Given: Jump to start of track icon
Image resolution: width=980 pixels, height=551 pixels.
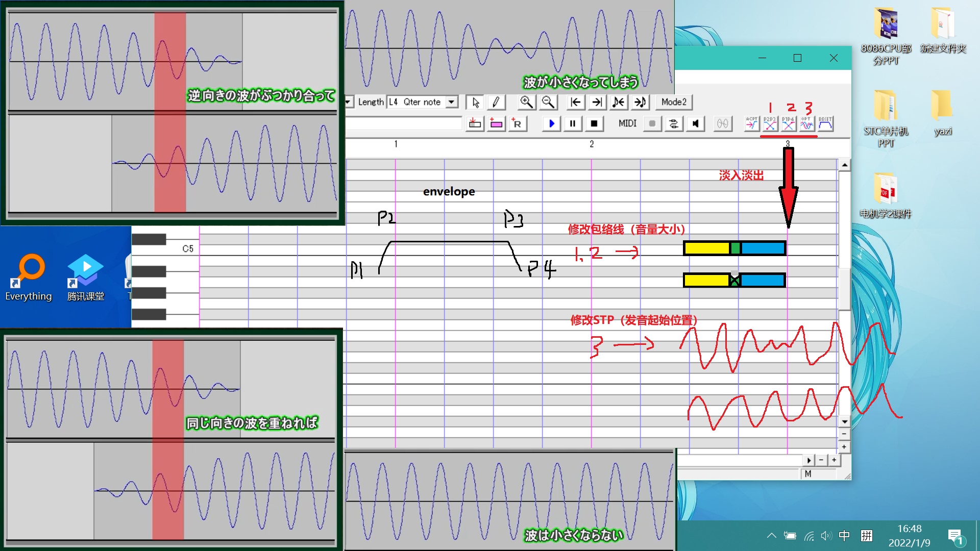Looking at the screenshot, I should 575,102.
